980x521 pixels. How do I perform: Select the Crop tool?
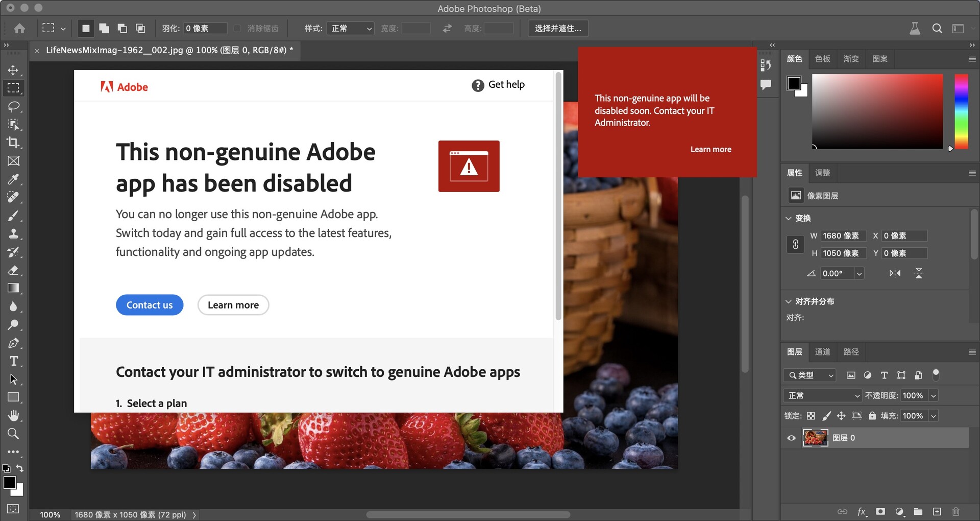click(x=13, y=143)
